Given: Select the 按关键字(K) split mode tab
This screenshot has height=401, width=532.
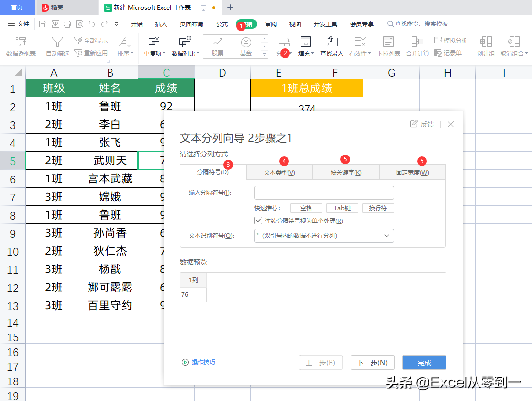Looking at the screenshot, I should [346, 172].
